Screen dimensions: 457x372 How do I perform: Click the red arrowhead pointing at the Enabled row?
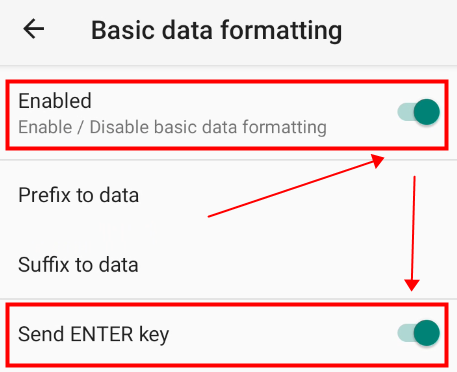[377, 161]
